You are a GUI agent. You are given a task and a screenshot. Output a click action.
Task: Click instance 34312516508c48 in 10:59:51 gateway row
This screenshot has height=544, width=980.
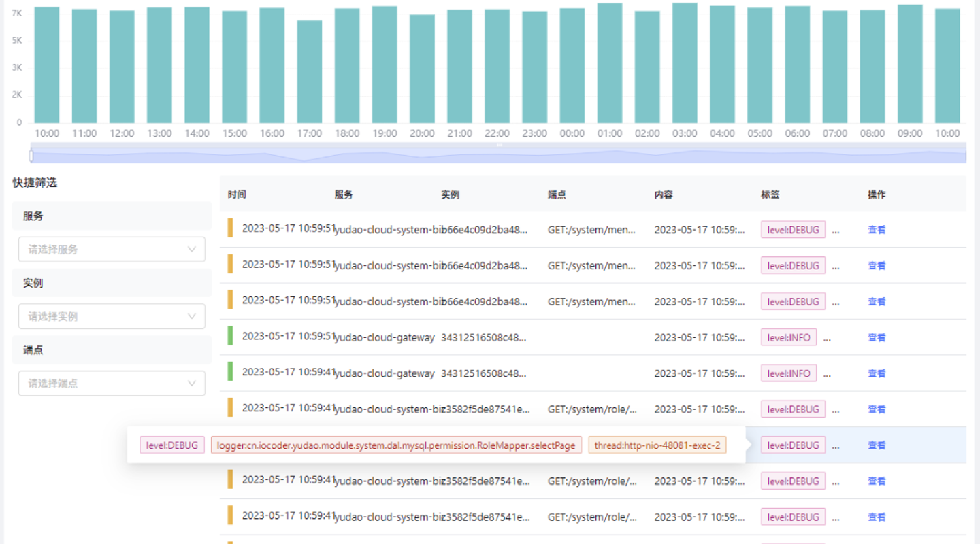pyautogui.click(x=484, y=337)
